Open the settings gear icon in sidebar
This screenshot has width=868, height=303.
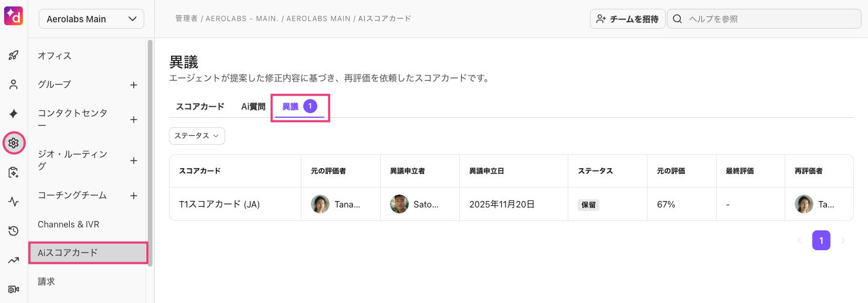13,143
